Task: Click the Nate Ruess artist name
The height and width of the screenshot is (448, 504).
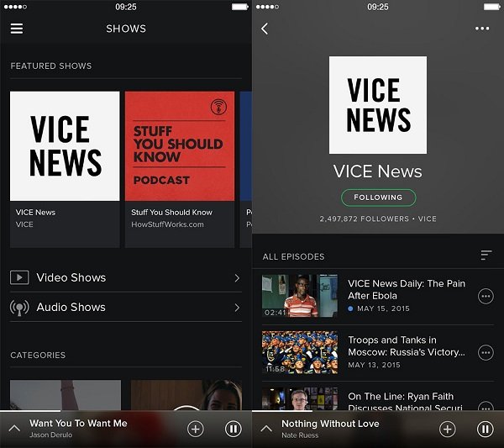Action: point(300,435)
